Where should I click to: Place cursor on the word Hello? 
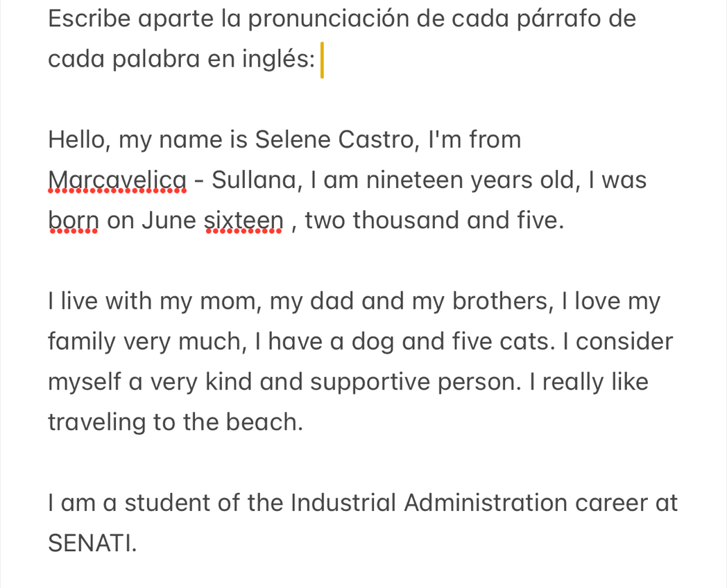(x=77, y=140)
